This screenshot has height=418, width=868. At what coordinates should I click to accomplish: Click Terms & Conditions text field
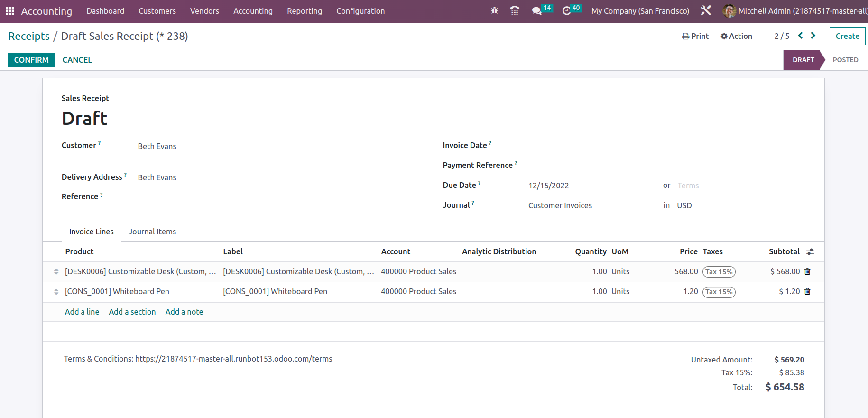coord(198,359)
